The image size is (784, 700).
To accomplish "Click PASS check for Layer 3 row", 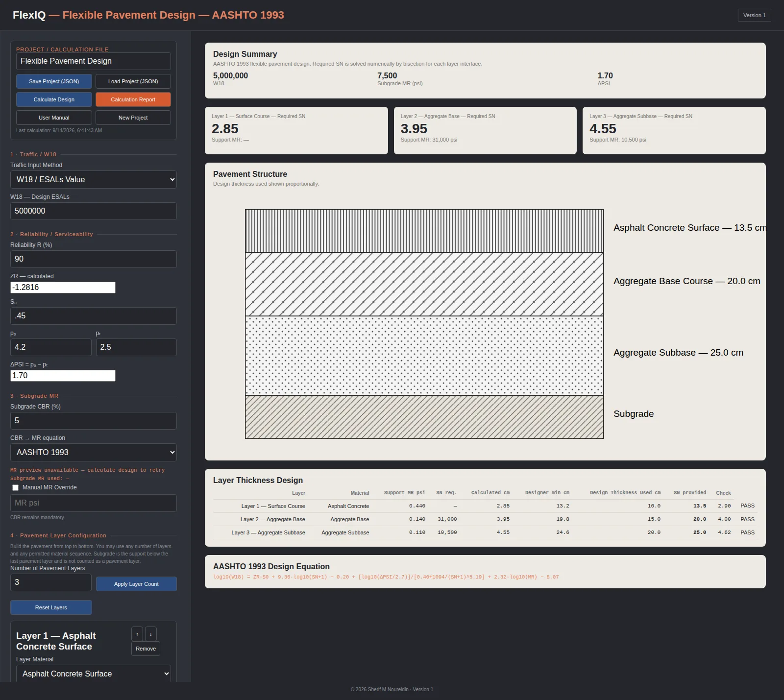I will (x=748, y=532).
